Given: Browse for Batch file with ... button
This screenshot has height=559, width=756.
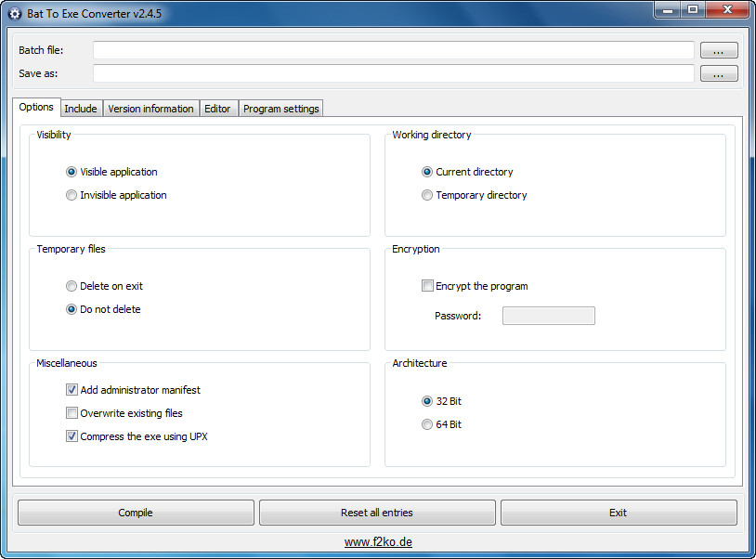Looking at the screenshot, I should point(719,50).
